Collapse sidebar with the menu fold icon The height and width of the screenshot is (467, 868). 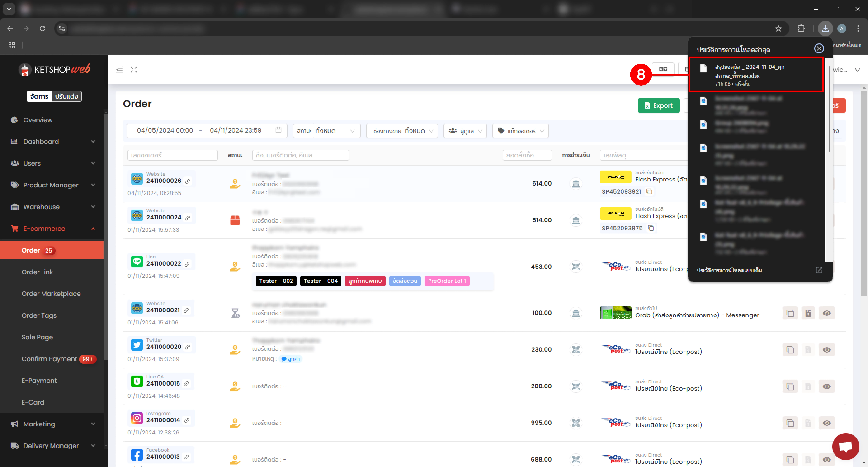(x=119, y=70)
